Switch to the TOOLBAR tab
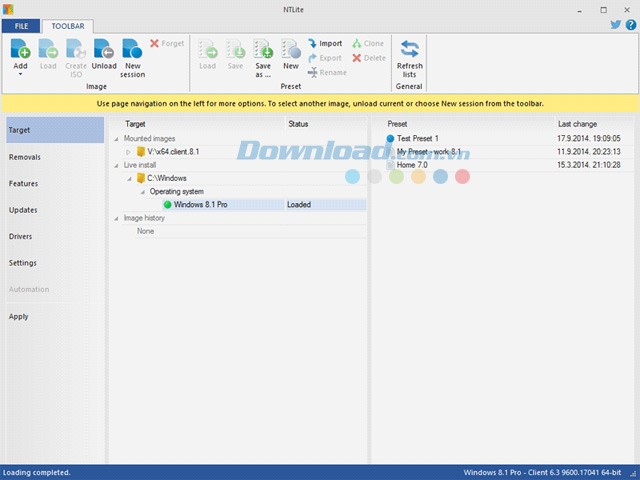Viewport: 640px width, 480px height. 67,25
